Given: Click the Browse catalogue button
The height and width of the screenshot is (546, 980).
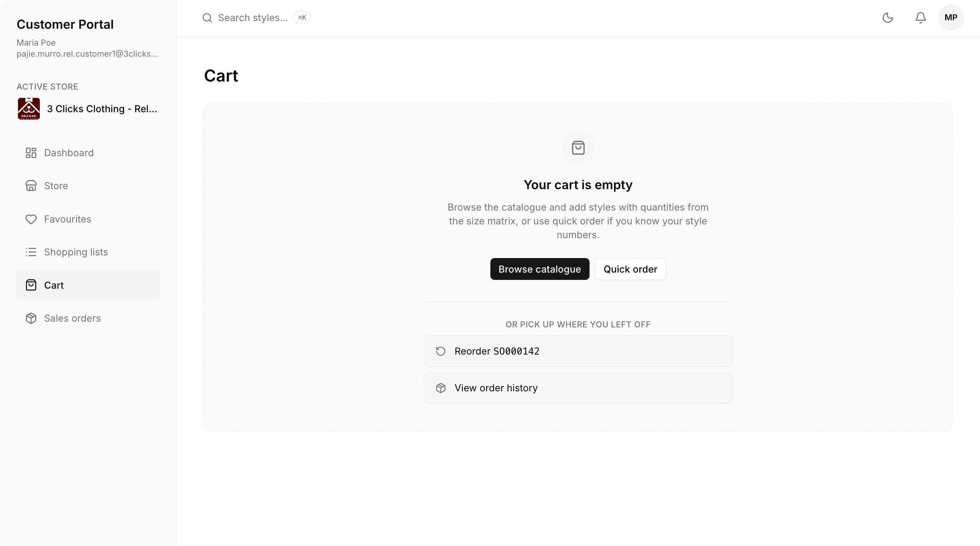Looking at the screenshot, I should point(540,269).
